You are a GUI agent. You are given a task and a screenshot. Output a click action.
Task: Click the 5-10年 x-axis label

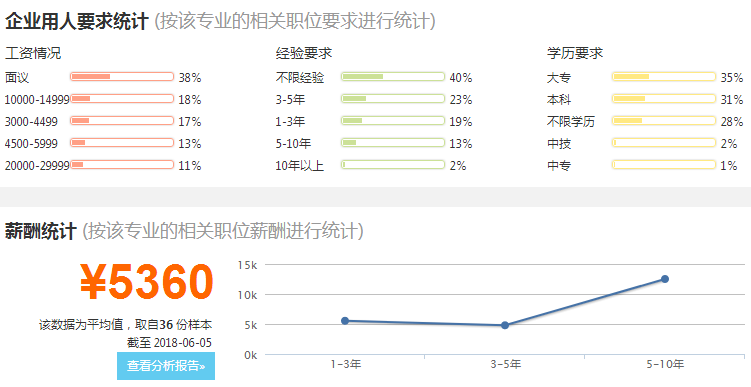665,364
